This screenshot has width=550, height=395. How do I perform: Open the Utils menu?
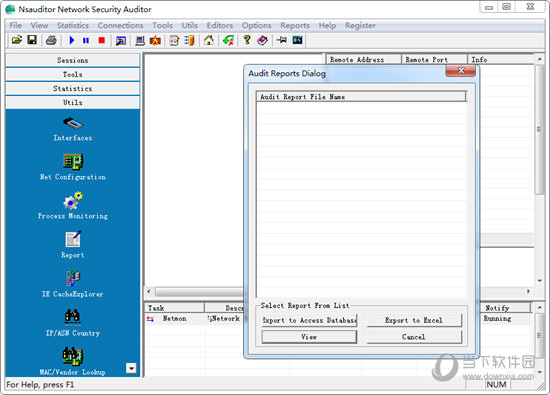[190, 26]
